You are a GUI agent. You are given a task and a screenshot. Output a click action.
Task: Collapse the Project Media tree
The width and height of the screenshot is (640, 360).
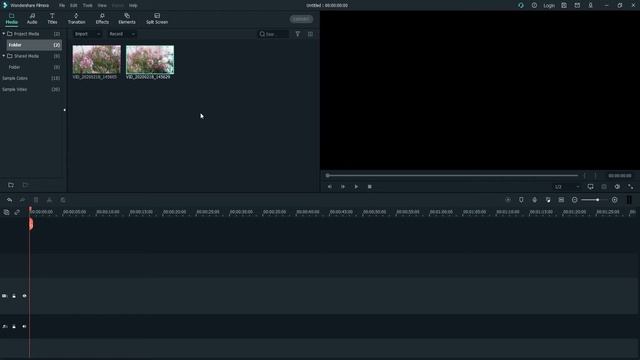pyautogui.click(x=4, y=33)
